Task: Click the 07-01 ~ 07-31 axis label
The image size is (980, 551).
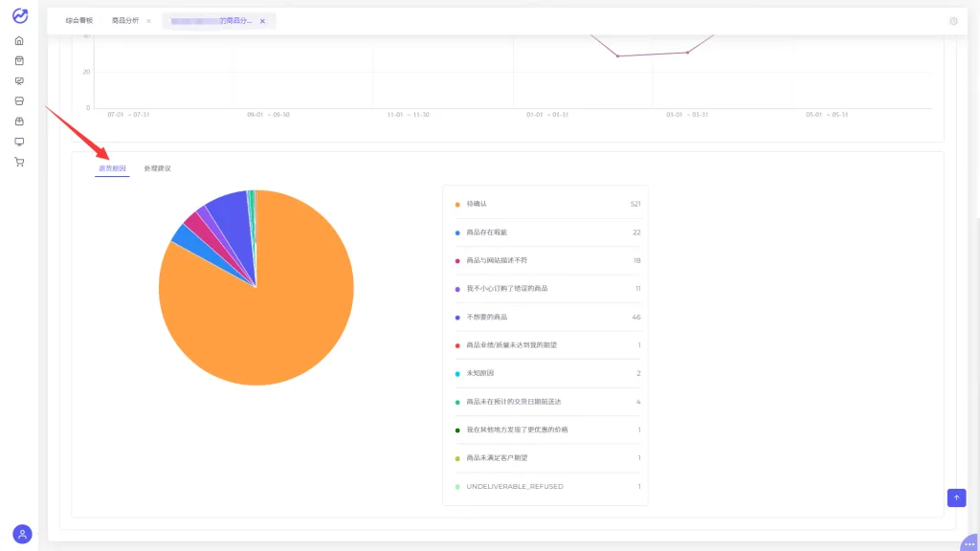Action: pos(128,115)
